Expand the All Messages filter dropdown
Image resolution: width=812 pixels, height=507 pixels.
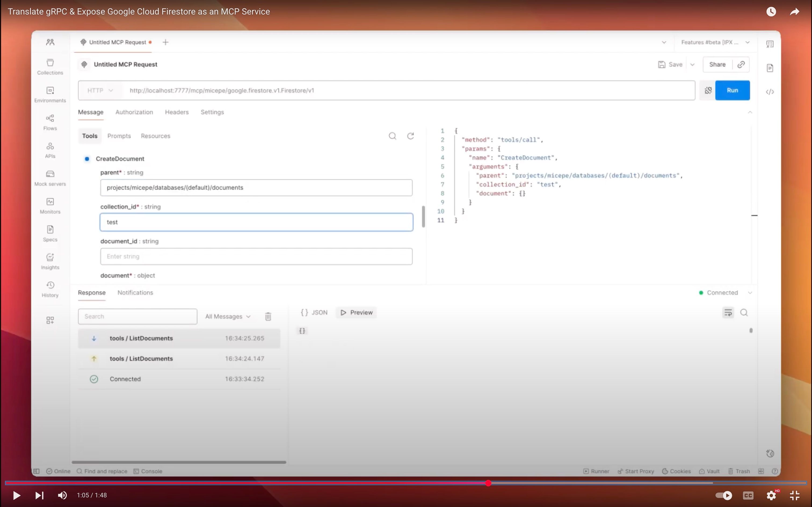tap(228, 316)
